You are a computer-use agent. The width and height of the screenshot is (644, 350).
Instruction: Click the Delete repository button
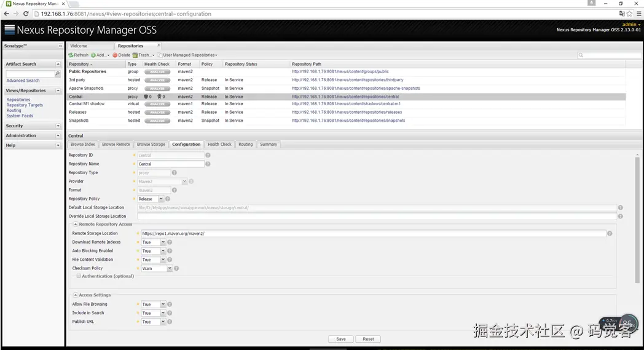click(x=121, y=55)
